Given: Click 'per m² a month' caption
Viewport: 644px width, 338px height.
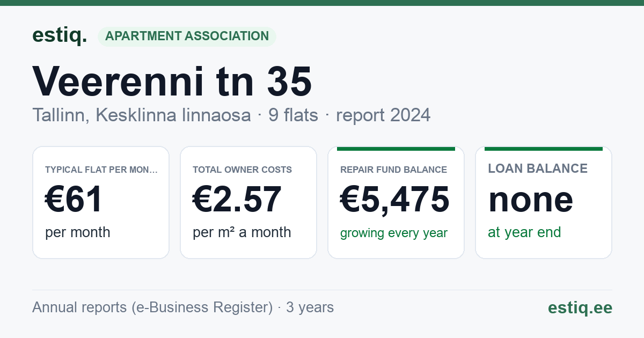Looking at the screenshot, I should pos(242,232).
